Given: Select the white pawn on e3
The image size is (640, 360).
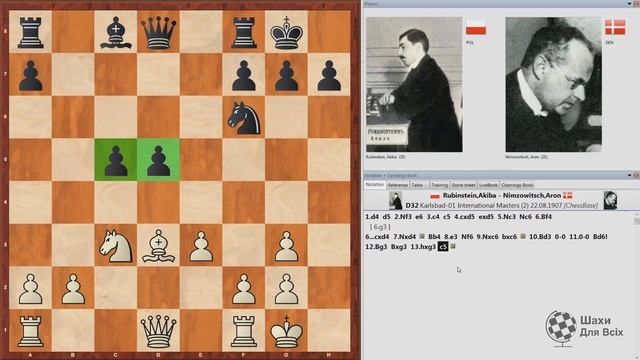Looking at the screenshot, I should coord(201,246).
